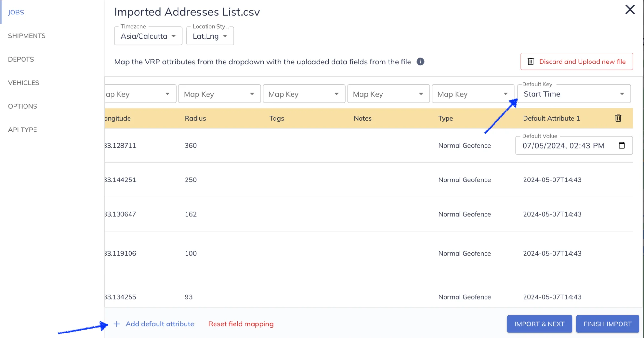Click longitude cell ending 3.119106
The height and width of the screenshot is (338, 644).
[120, 253]
